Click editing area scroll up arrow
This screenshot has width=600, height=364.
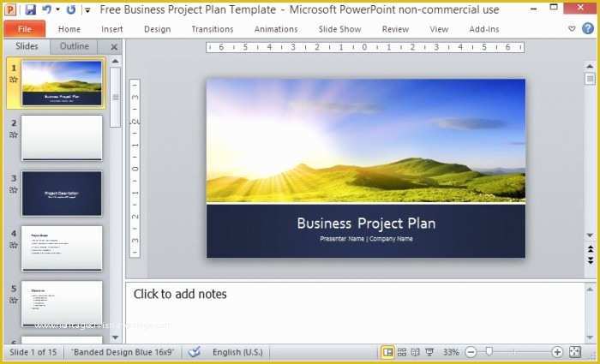click(x=590, y=67)
